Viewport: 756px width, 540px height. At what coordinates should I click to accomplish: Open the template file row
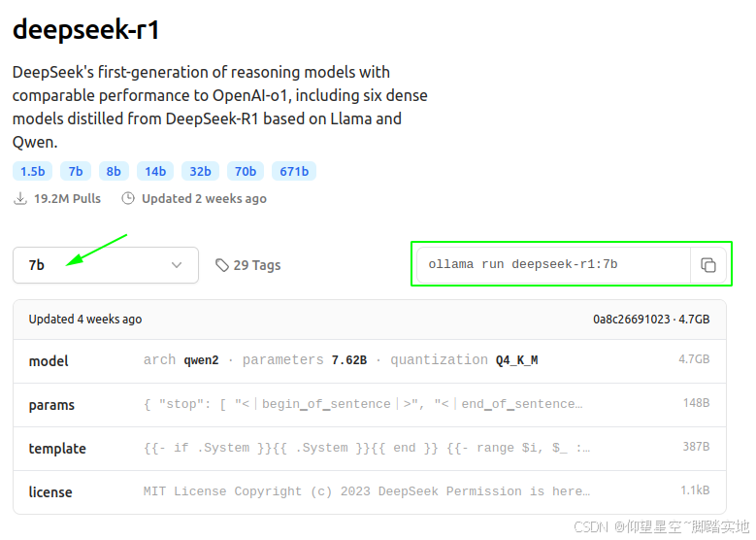370,449
